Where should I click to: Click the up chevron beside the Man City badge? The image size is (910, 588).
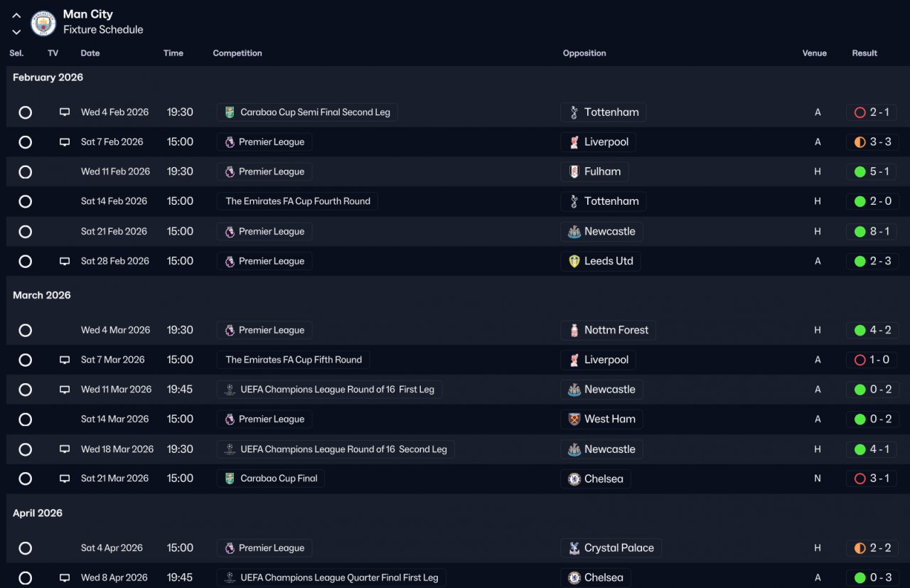point(16,16)
